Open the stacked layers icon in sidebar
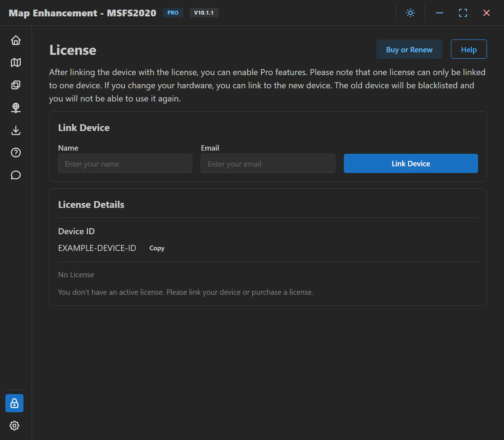This screenshot has height=440, width=504. pos(16,85)
